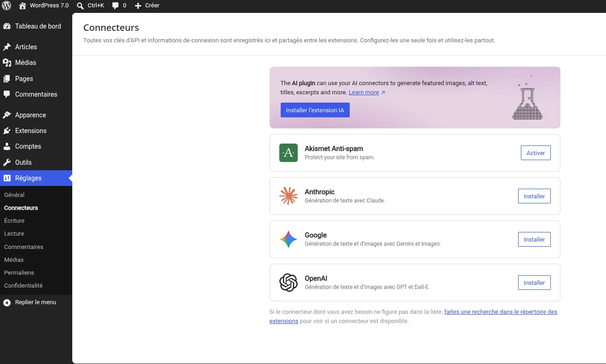606x364 pixels.
Task: Click the Créer label in admin bar
Action: tap(152, 6)
